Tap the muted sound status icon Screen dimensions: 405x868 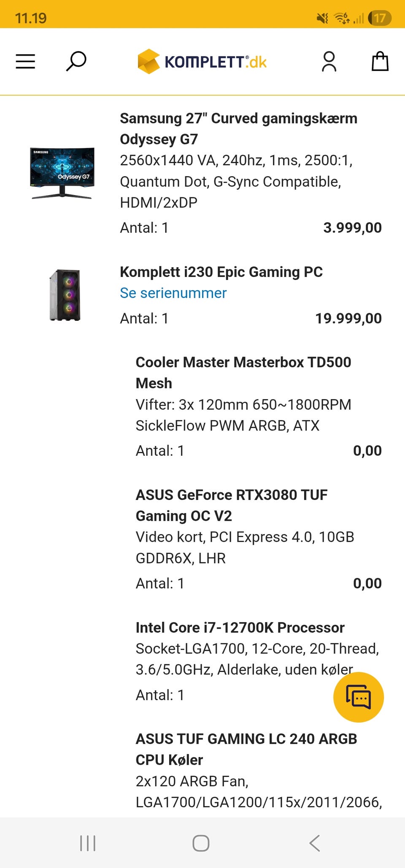click(322, 18)
